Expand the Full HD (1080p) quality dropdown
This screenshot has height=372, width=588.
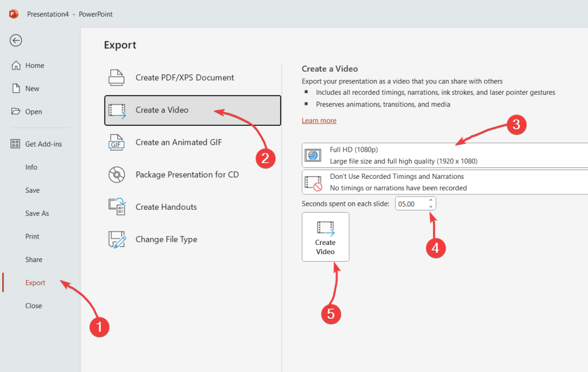click(445, 155)
